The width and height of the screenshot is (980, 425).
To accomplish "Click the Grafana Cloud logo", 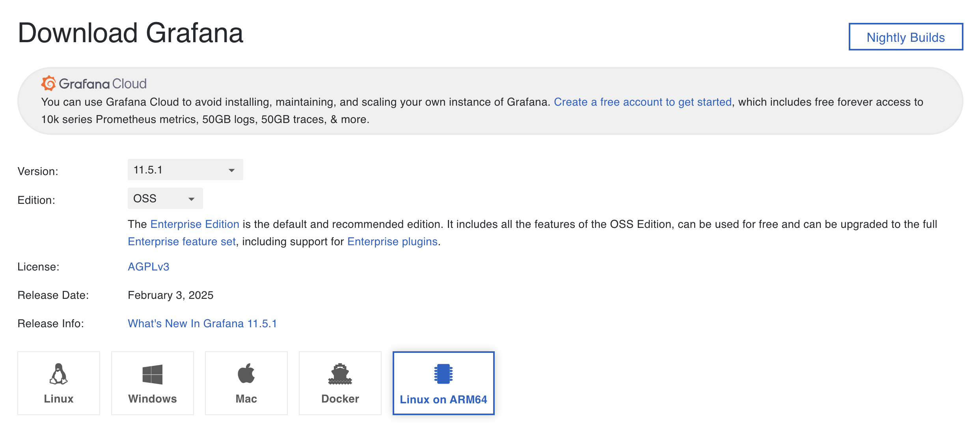I will tap(94, 84).
